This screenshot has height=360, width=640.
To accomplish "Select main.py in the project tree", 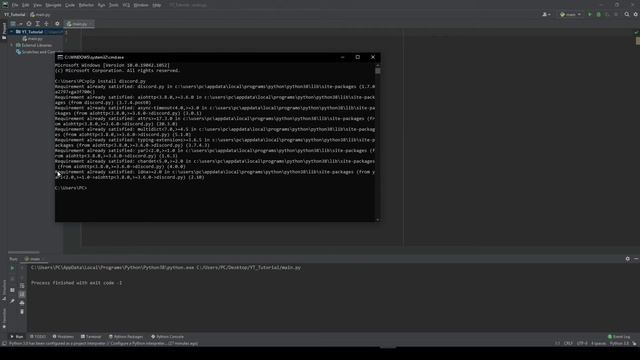I will (33, 38).
